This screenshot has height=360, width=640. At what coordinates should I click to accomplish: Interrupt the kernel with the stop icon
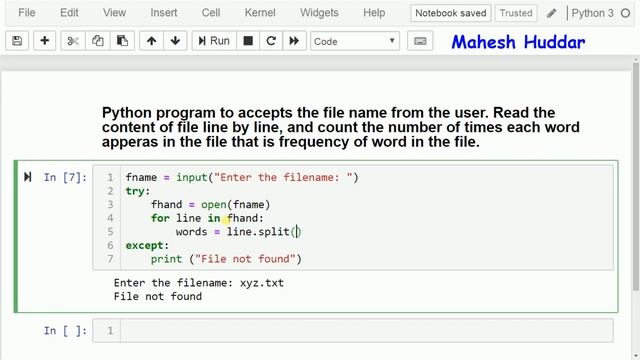click(x=248, y=41)
